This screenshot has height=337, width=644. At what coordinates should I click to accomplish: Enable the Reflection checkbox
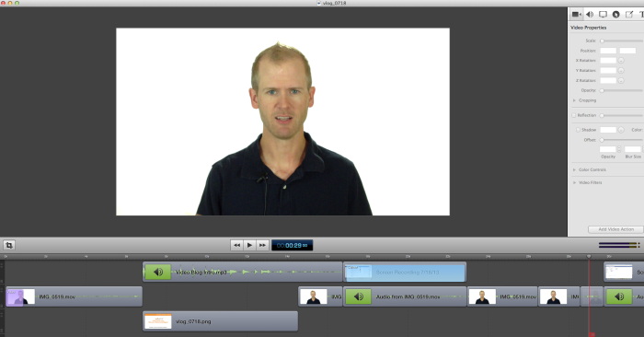(574, 115)
